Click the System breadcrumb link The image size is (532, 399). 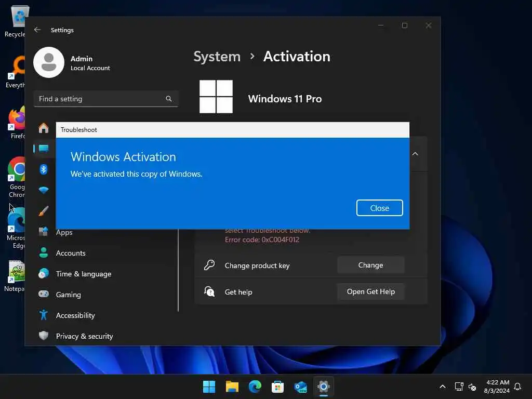pyautogui.click(x=217, y=56)
